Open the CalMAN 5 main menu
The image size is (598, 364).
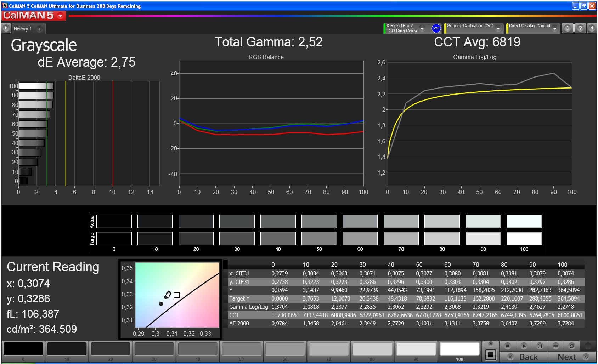pyautogui.click(x=34, y=16)
